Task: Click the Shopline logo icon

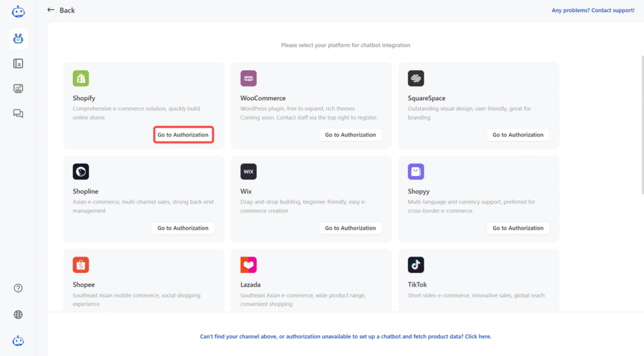Action: (x=81, y=172)
